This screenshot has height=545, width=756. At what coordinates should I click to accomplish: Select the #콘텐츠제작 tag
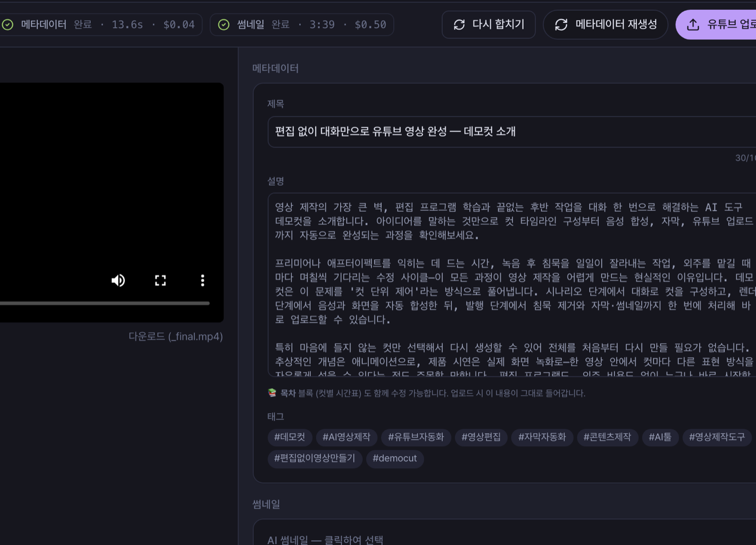607,437
